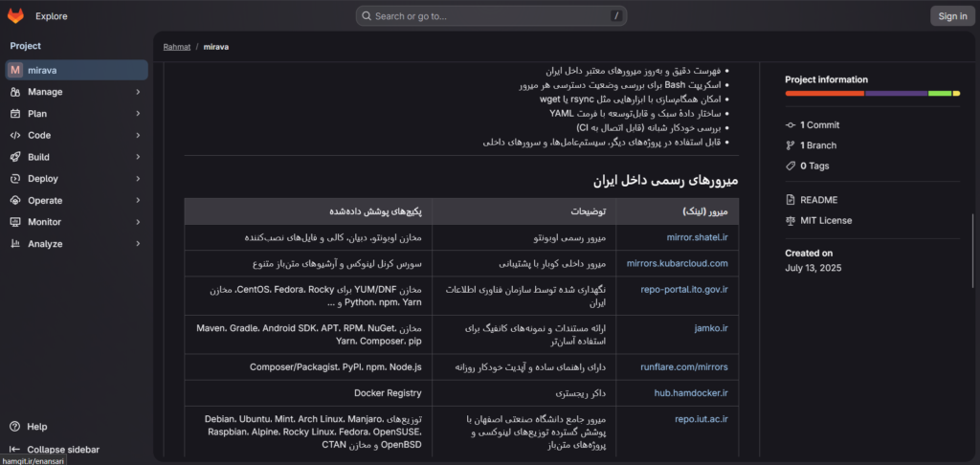Click the Operate cloud icon
The height and width of the screenshot is (465, 980).
click(x=15, y=201)
